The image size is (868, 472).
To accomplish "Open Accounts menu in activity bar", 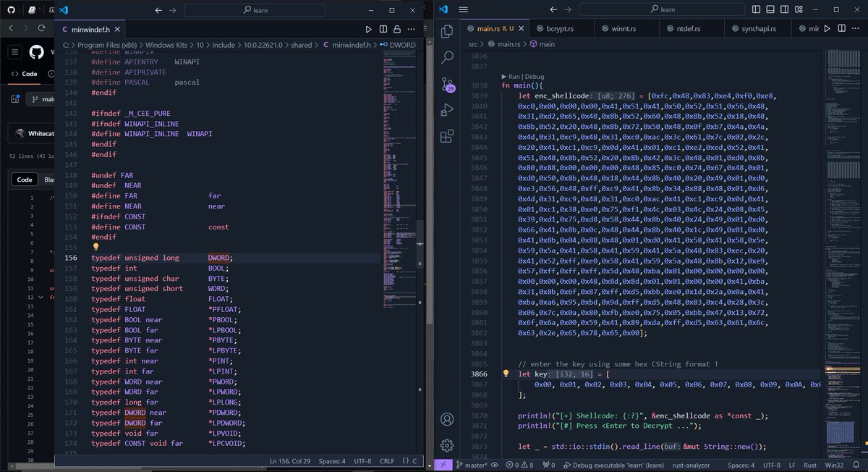I will 447,420.
